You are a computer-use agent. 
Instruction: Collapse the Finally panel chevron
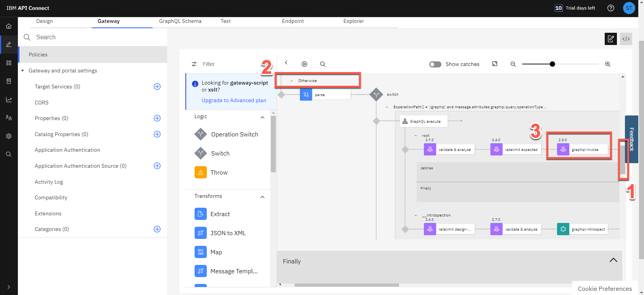click(613, 260)
